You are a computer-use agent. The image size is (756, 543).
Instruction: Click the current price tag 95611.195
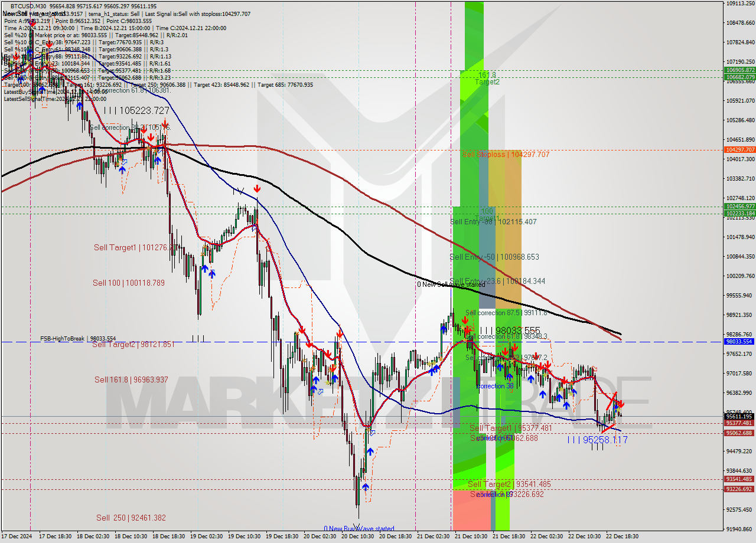740,417
